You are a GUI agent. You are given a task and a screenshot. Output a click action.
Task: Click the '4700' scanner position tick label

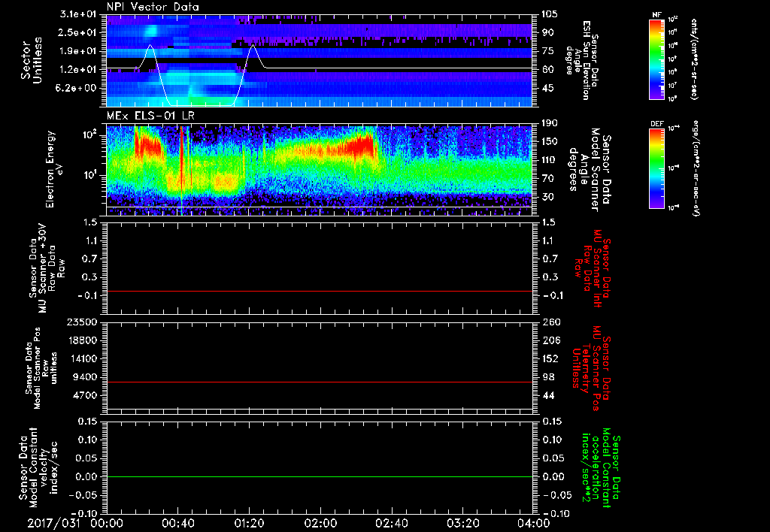click(x=85, y=395)
